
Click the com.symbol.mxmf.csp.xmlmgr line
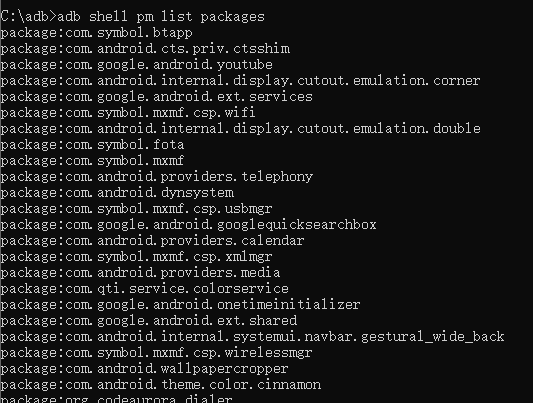(136, 257)
